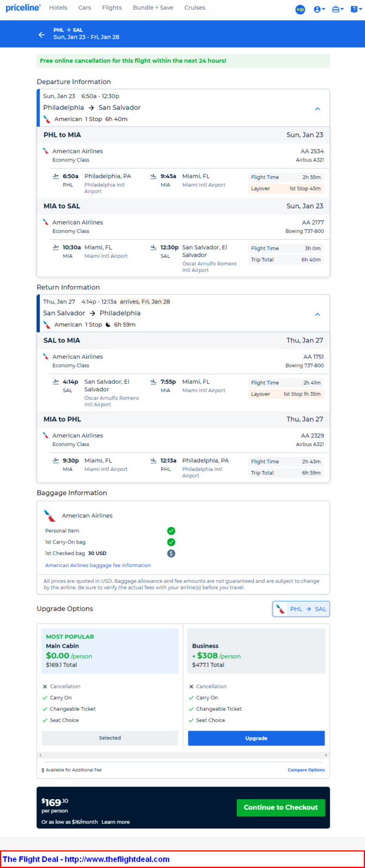The width and height of the screenshot is (365, 868).
Task: Click the priceline logo
Action: click(x=23, y=8)
